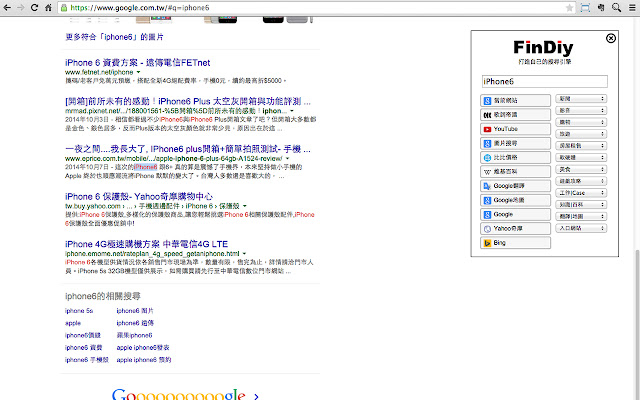Click the extension icon between the bracket icon and the magnifier
The height and width of the screenshot is (400, 640).
pyautogui.click(x=601, y=7)
